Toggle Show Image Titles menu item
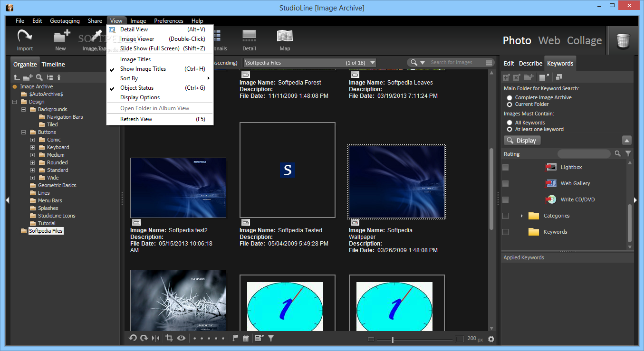 pos(160,69)
